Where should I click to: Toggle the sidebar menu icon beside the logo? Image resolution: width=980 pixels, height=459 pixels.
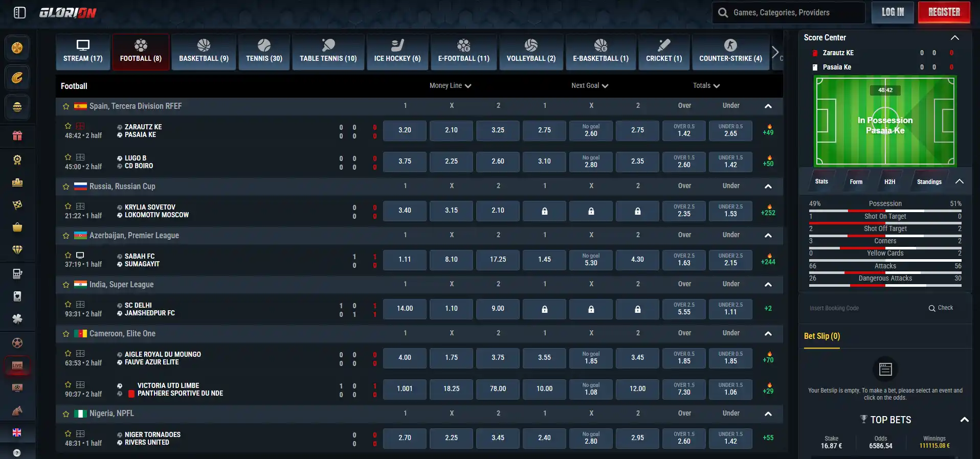pos(19,13)
